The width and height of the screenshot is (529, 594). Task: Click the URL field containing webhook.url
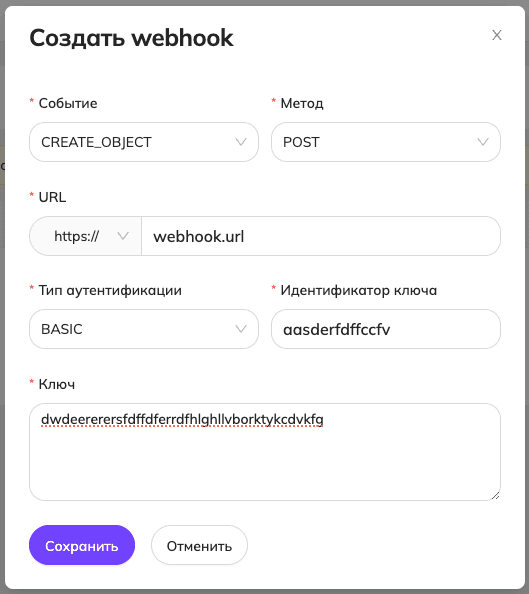pos(321,236)
